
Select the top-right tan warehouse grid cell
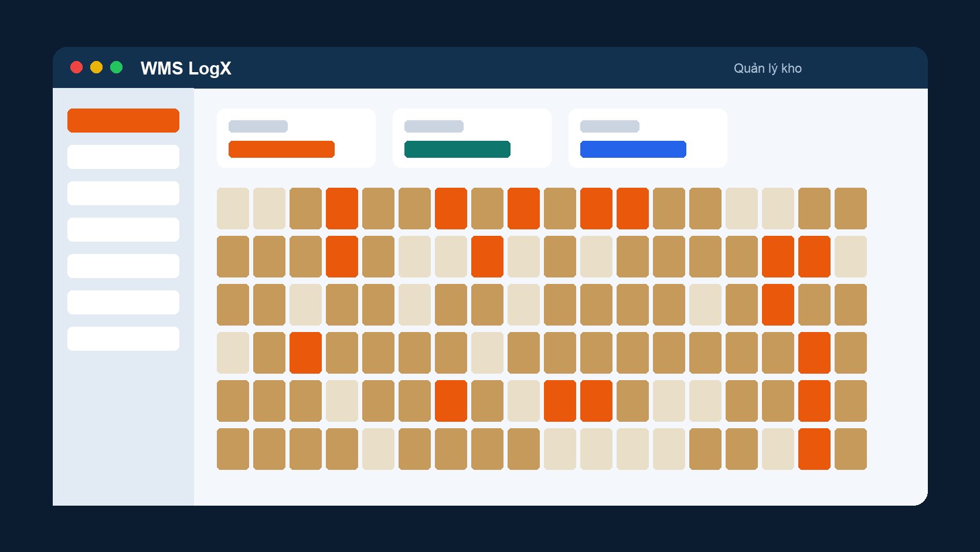click(850, 208)
